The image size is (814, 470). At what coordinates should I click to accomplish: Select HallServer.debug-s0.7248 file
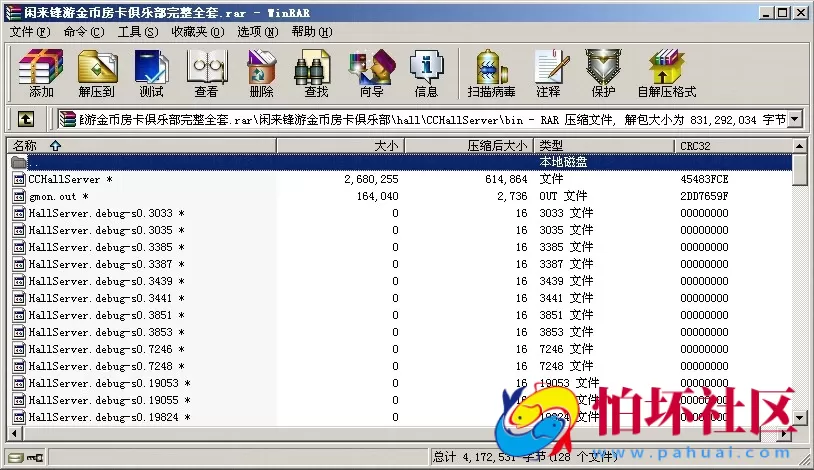point(106,367)
